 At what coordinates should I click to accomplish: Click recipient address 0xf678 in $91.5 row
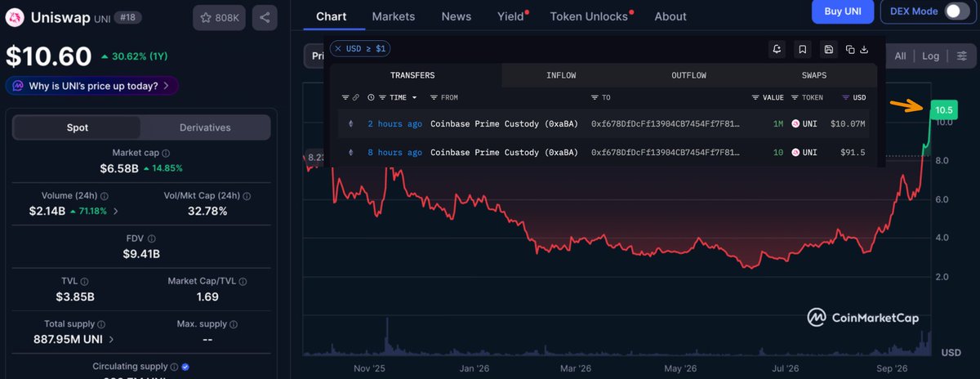pyautogui.click(x=666, y=153)
